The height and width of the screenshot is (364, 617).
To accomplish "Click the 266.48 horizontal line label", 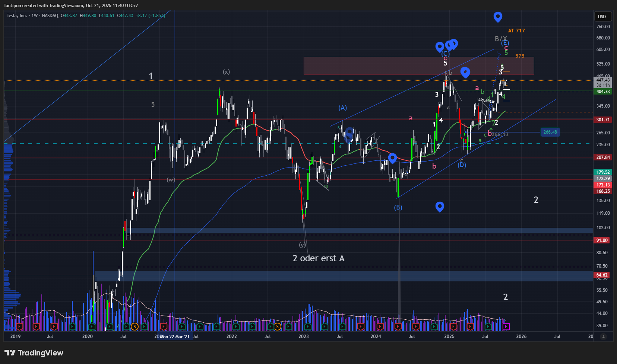I will (550, 132).
